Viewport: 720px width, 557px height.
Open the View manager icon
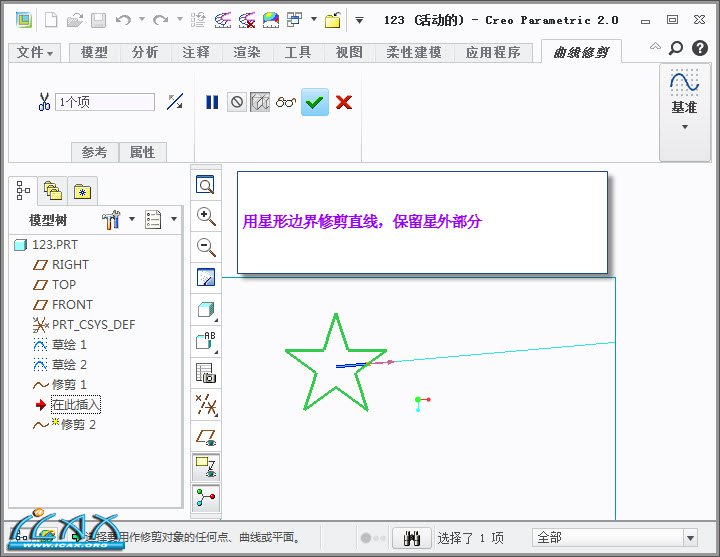[206, 373]
